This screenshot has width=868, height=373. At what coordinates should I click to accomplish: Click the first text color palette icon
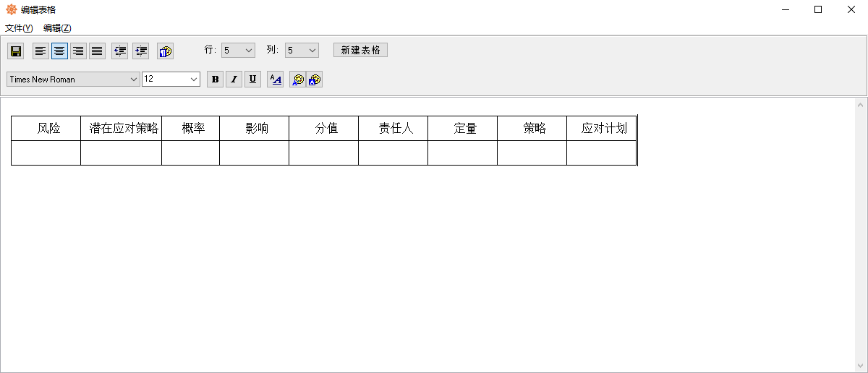[x=297, y=80]
